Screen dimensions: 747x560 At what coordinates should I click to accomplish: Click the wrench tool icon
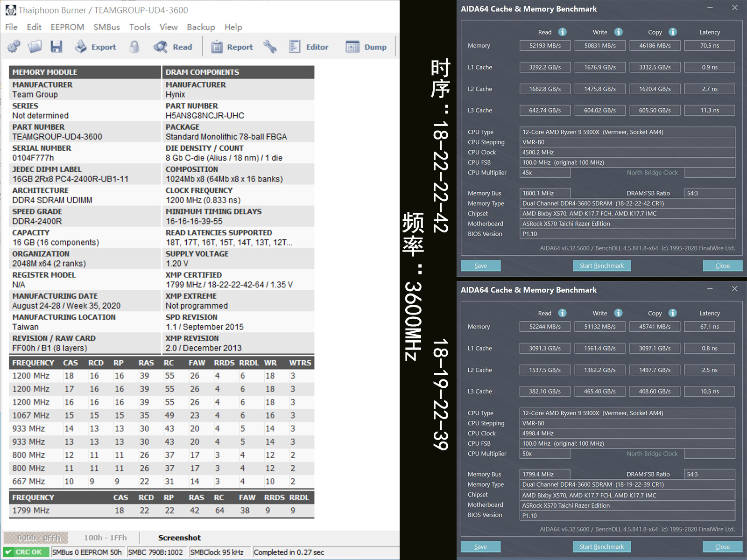(270, 47)
